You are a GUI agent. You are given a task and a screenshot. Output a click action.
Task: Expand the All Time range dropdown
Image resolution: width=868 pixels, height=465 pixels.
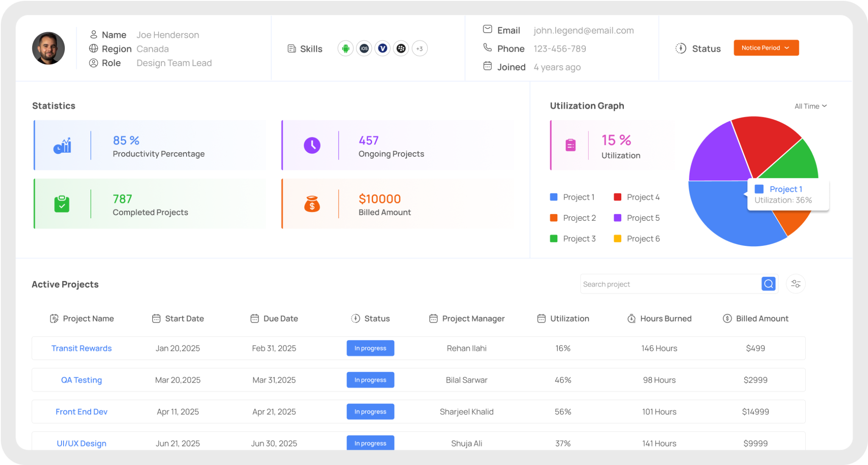[x=810, y=106]
